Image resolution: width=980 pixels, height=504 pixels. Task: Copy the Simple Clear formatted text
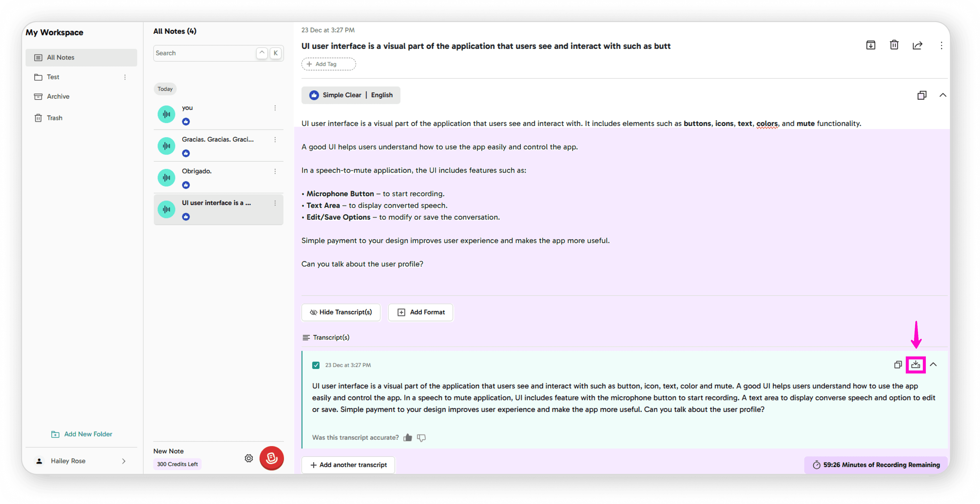pyautogui.click(x=921, y=95)
